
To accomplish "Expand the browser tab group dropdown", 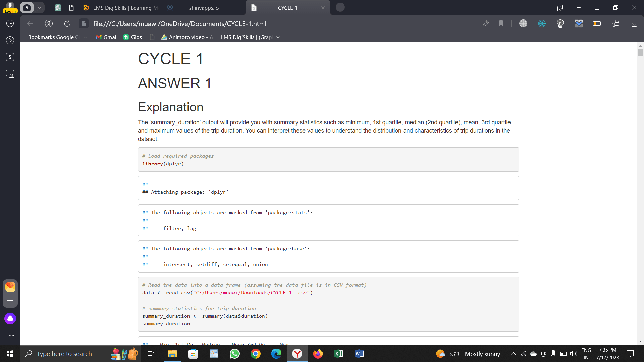I will point(39,7).
